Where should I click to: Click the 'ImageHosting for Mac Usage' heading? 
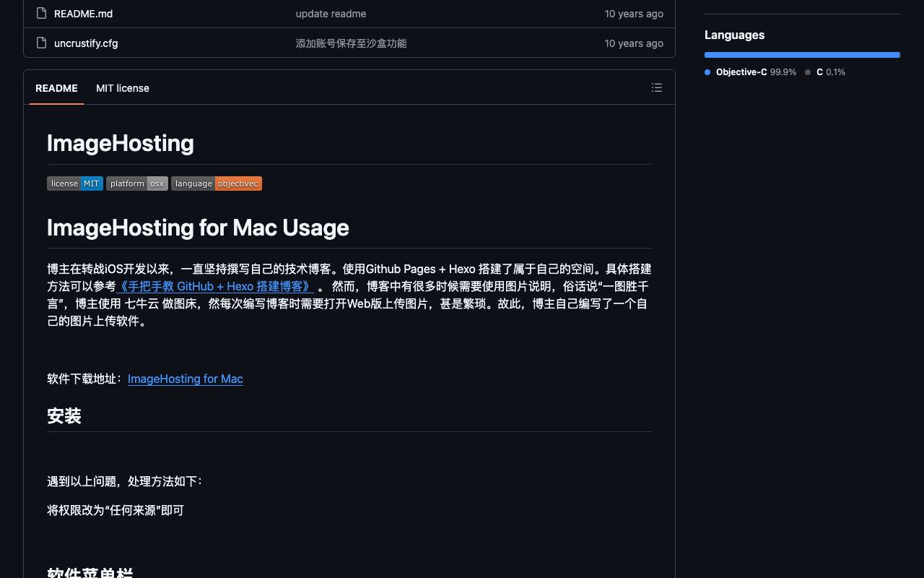pos(198,228)
